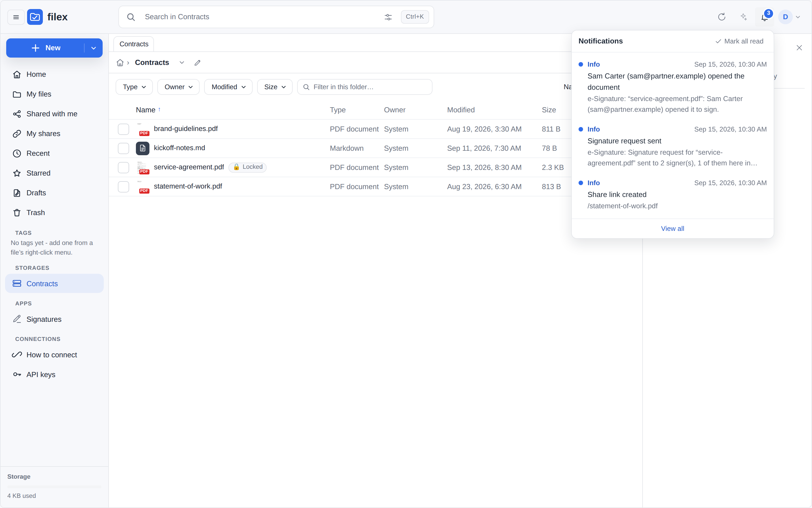Open kickoff-notes.md document icon

tap(143, 148)
